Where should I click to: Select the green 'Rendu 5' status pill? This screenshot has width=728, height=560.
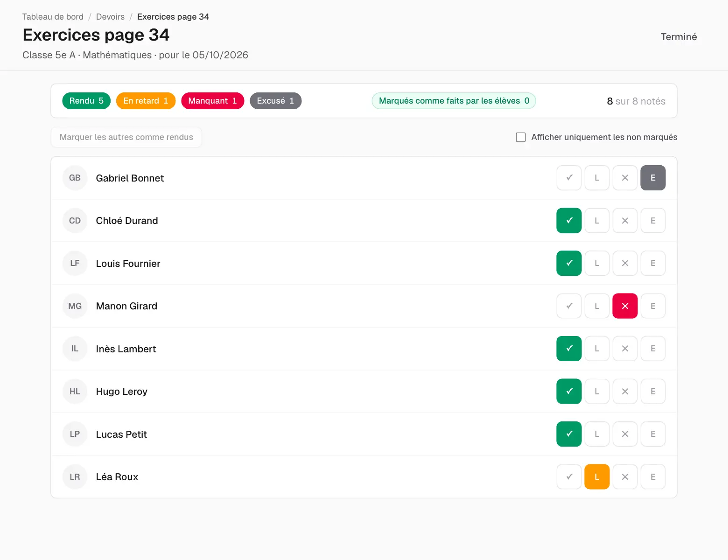point(86,101)
